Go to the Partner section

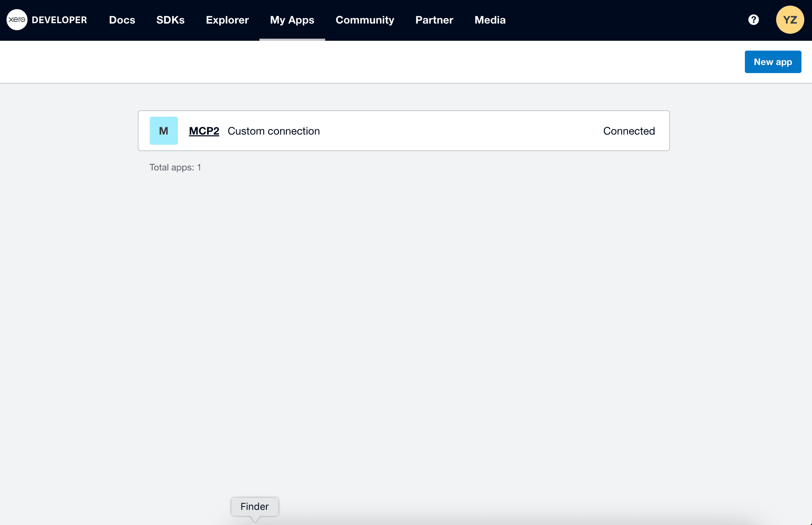[x=434, y=20]
